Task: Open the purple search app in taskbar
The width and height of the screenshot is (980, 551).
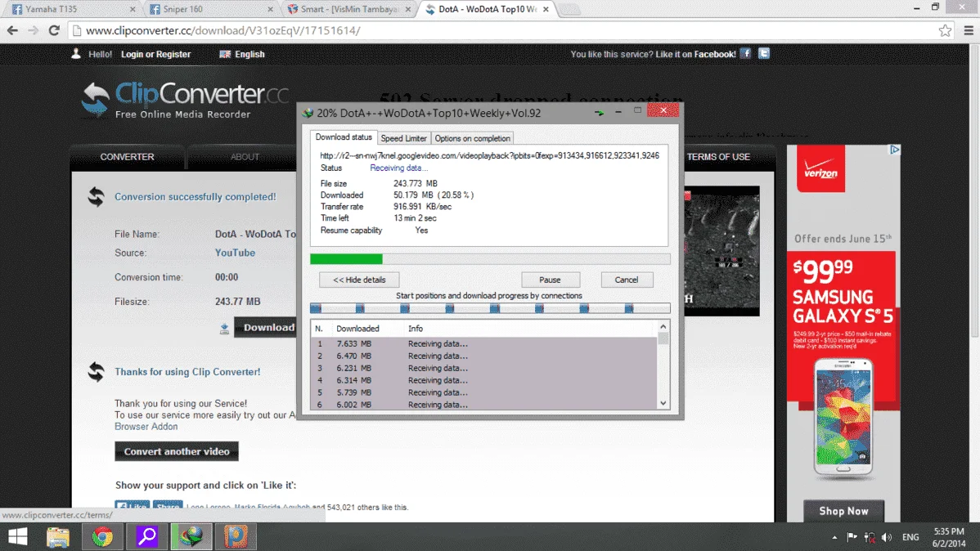Action: pos(147,536)
